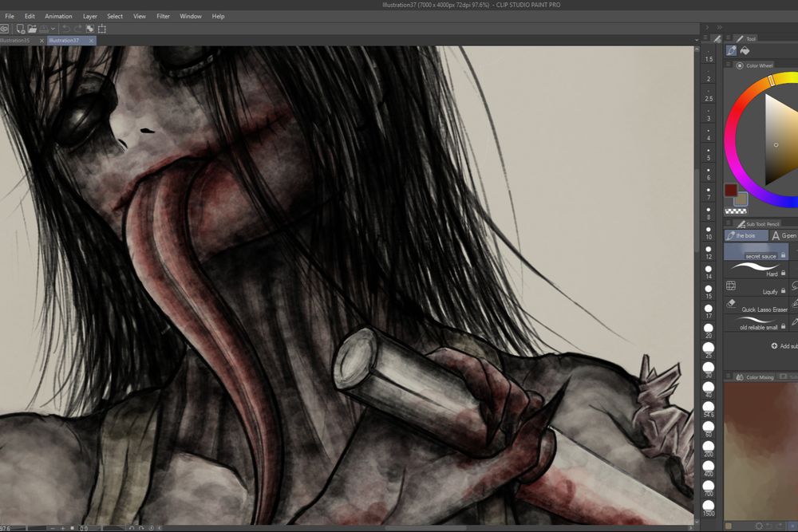Select the Paint bucket tool
The width and height of the screenshot is (798, 532).
(745, 49)
